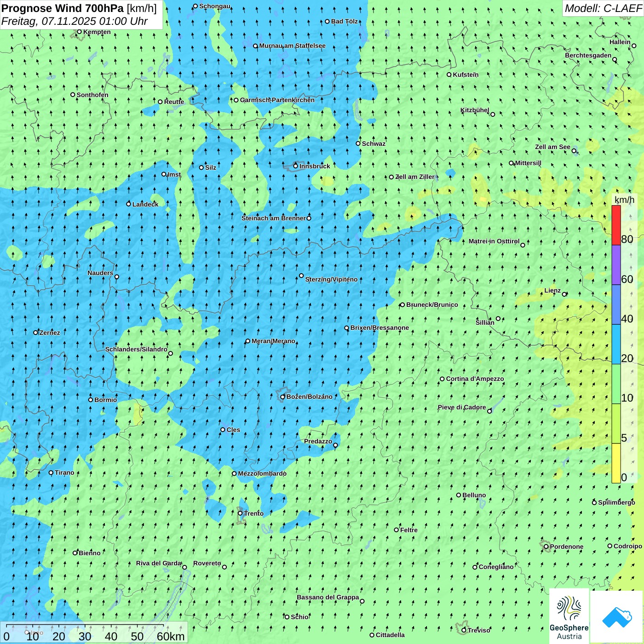644x644 pixels.
Task: Click the Tirano location dot
Action: tap(51, 472)
